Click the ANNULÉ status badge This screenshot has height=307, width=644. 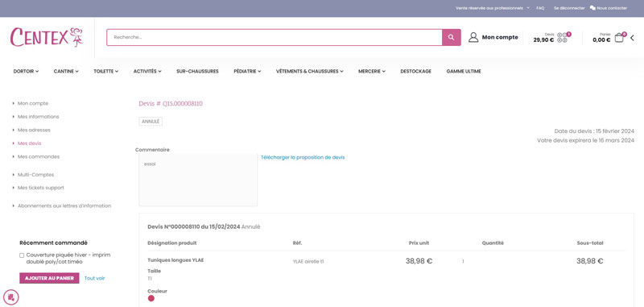pyautogui.click(x=151, y=122)
